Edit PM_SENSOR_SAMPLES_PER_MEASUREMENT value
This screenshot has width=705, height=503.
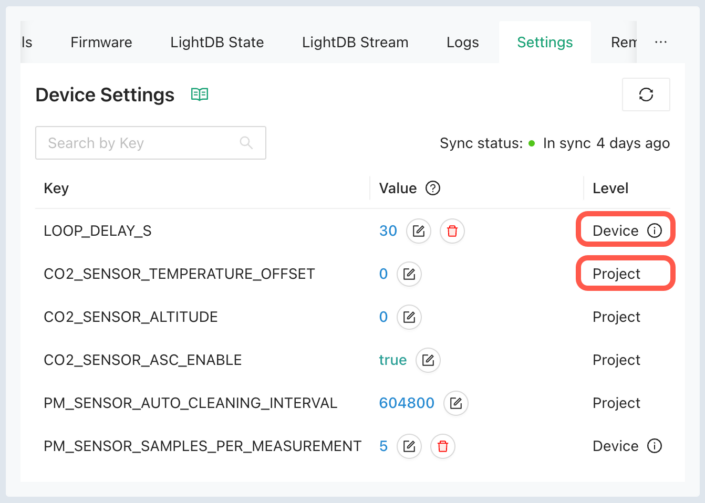tap(409, 446)
